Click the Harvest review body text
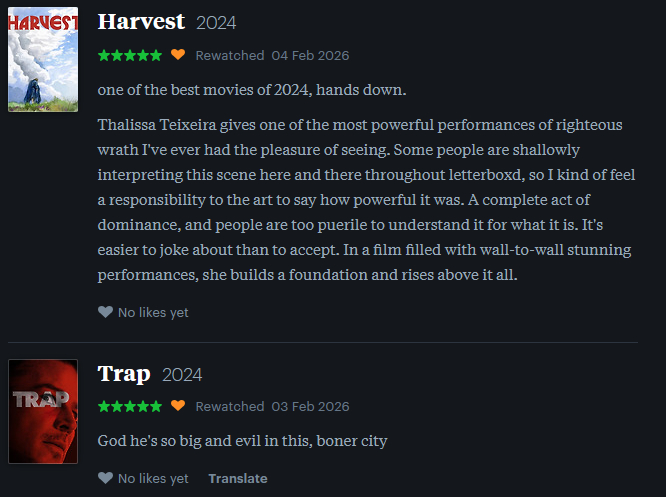The image size is (666, 497). 360,194
